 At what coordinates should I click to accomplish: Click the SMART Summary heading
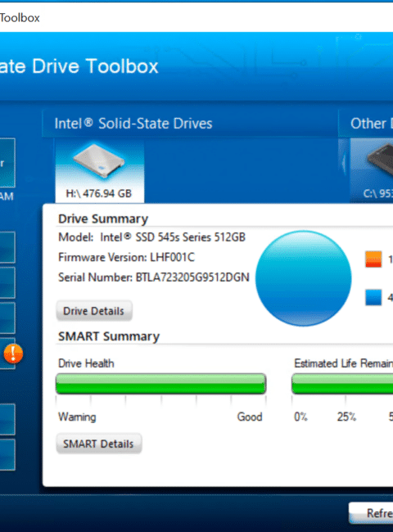coord(109,336)
